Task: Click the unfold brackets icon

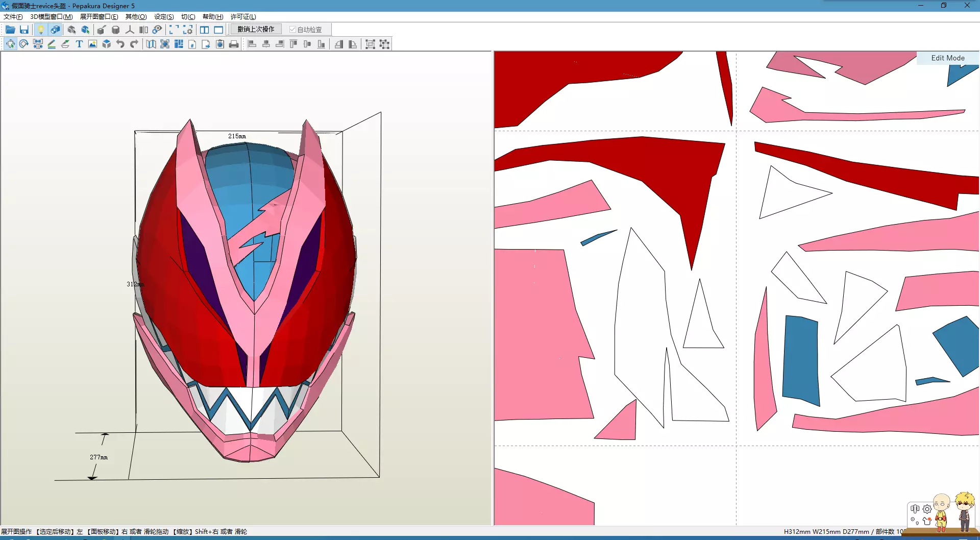Action: click(174, 30)
